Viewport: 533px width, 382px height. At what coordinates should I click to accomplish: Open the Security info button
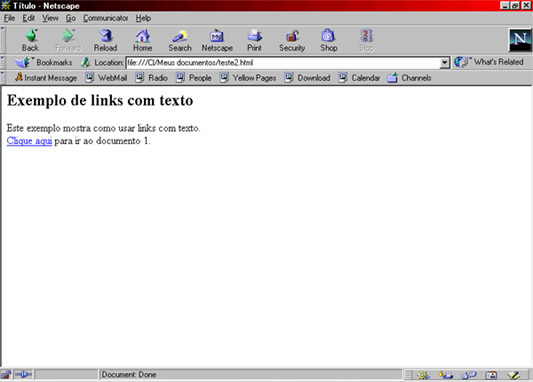(x=292, y=40)
